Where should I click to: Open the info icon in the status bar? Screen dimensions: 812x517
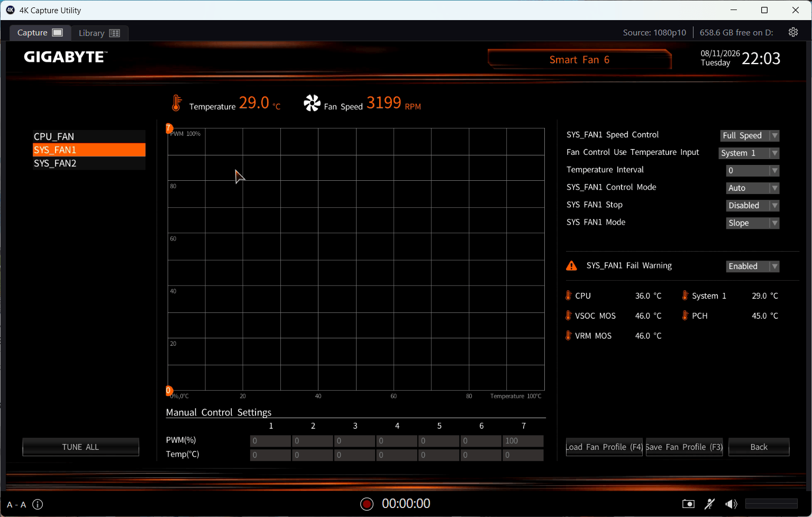[x=38, y=504]
